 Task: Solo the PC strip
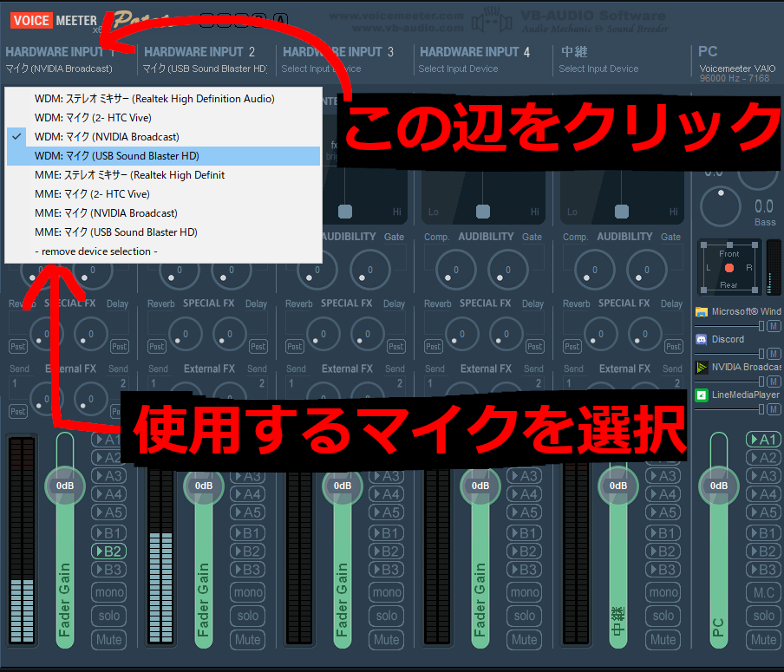click(x=763, y=616)
